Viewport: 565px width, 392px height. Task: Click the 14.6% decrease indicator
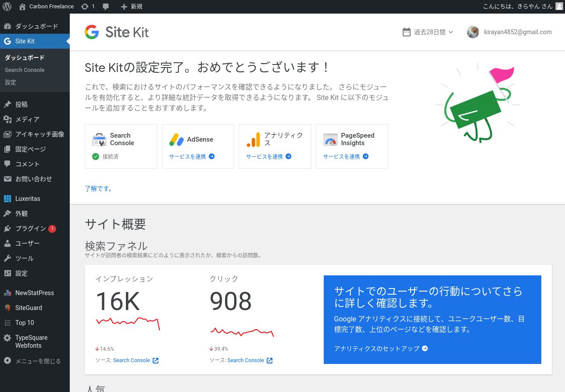pyautogui.click(x=105, y=349)
